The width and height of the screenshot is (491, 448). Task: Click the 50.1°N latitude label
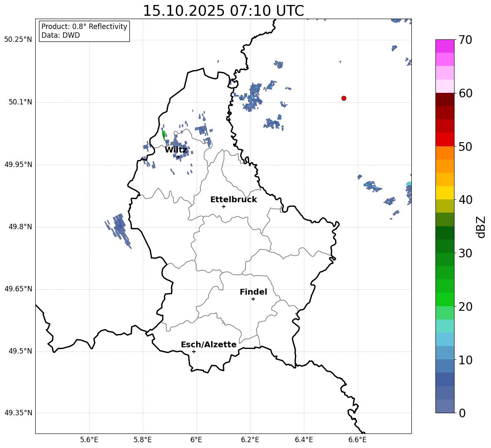(x=20, y=102)
